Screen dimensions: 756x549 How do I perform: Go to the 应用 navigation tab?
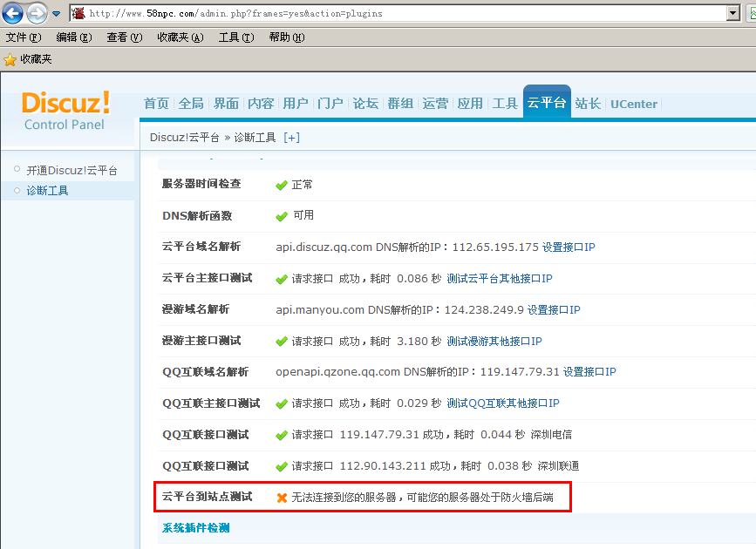tap(470, 104)
